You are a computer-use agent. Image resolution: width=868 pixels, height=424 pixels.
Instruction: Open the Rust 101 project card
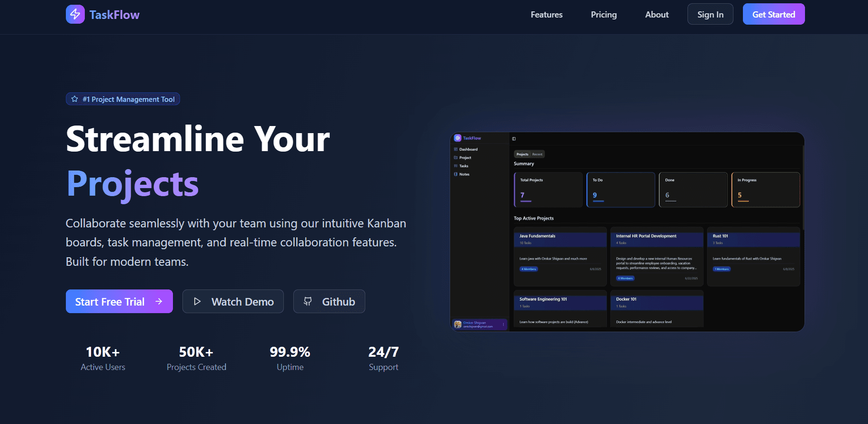tap(753, 256)
